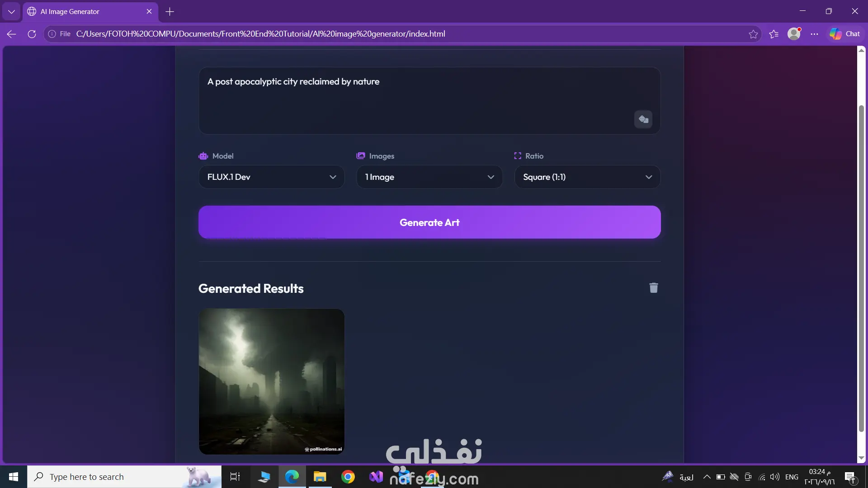
Task: Expand the Model dropdown showing FLUX.1 Dev
Action: (x=272, y=177)
